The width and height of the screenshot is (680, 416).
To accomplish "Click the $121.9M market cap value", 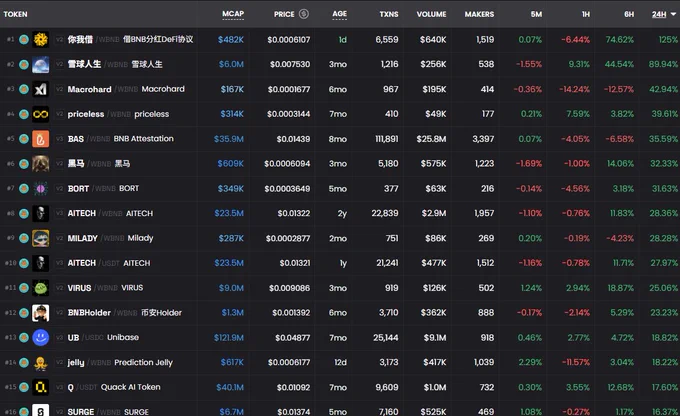I will point(229,337).
